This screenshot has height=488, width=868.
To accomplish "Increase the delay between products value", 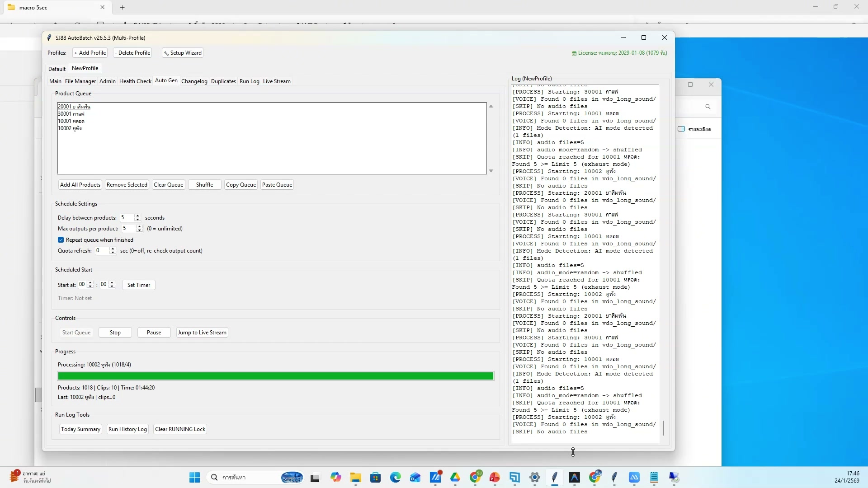I will tap(138, 216).
